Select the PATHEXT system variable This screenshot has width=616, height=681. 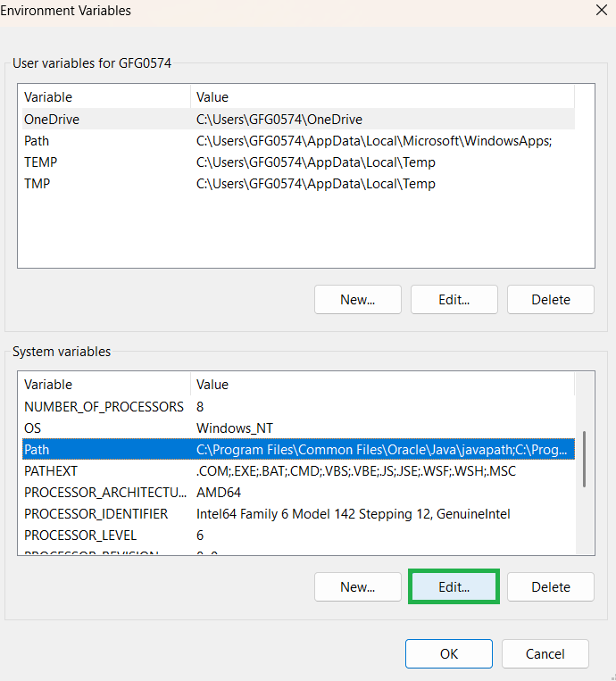point(51,471)
